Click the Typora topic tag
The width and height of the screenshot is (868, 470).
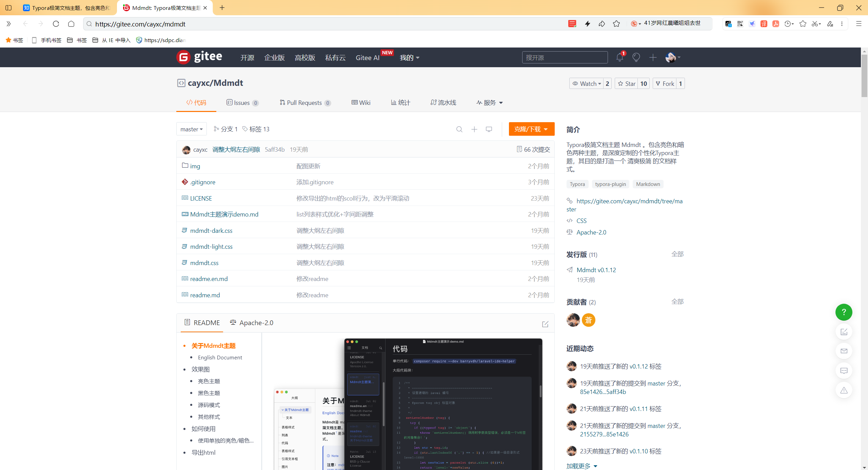pos(577,184)
